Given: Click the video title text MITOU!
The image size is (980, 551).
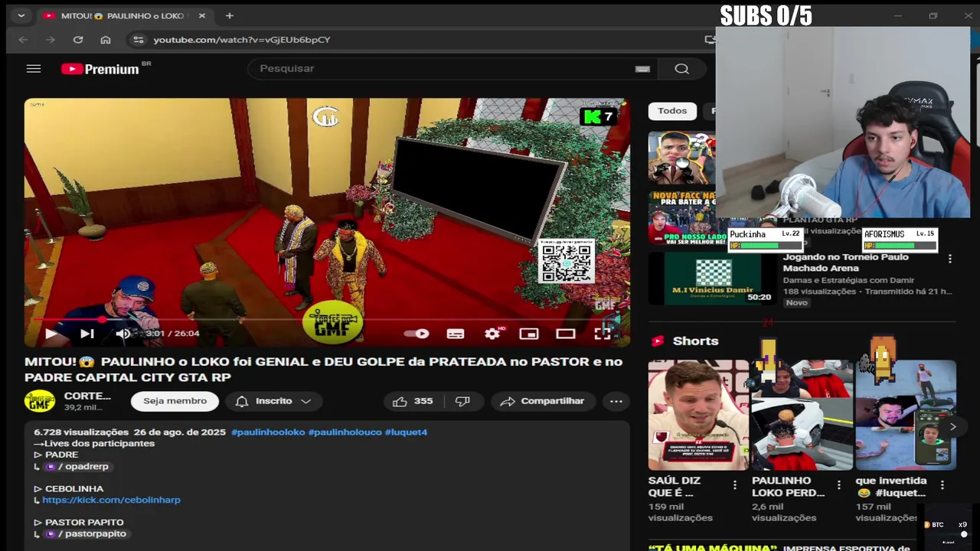Looking at the screenshot, I should 323,369.
